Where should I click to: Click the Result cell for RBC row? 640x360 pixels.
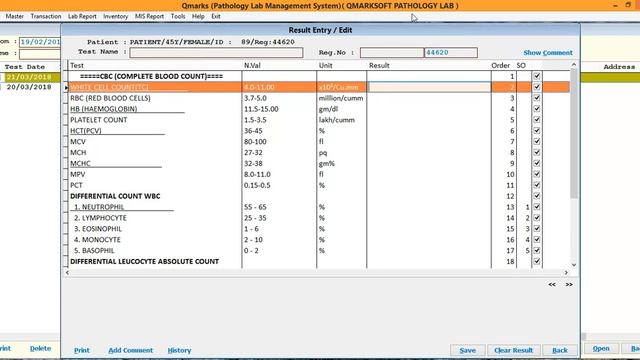429,98
